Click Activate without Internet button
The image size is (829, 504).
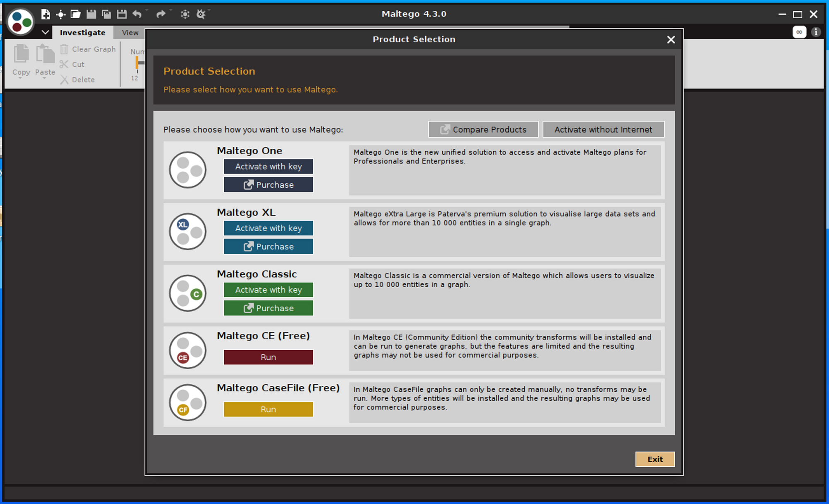604,129
